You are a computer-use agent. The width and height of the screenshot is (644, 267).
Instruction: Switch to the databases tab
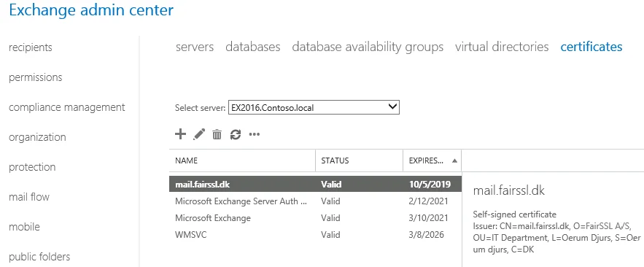[252, 47]
